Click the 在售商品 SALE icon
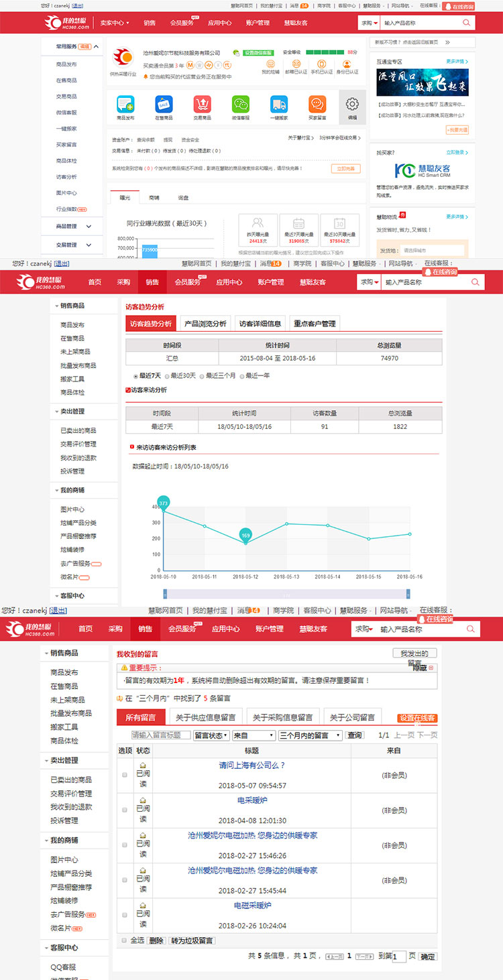The width and height of the screenshot is (503, 980). click(x=164, y=104)
